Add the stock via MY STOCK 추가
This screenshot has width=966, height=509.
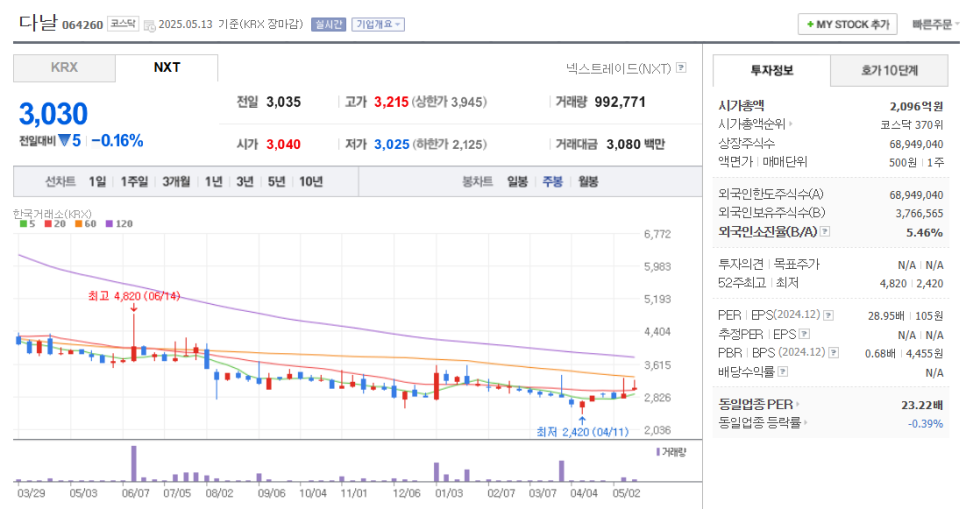click(847, 24)
